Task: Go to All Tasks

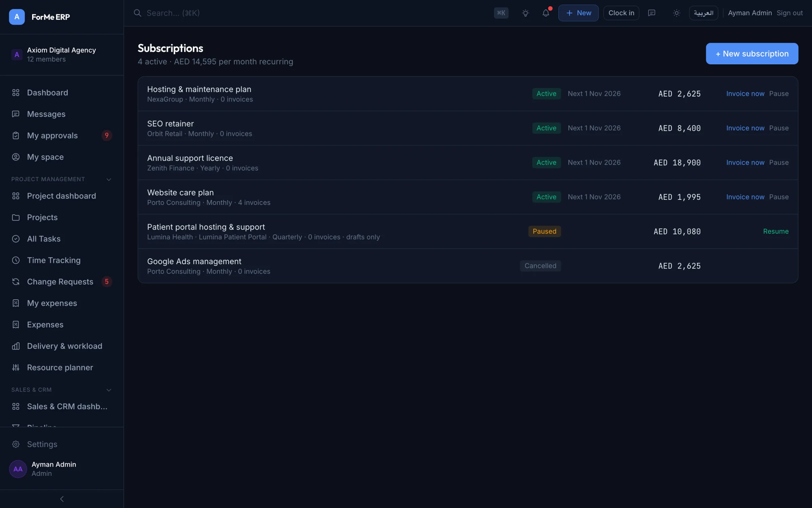Action: [62, 239]
